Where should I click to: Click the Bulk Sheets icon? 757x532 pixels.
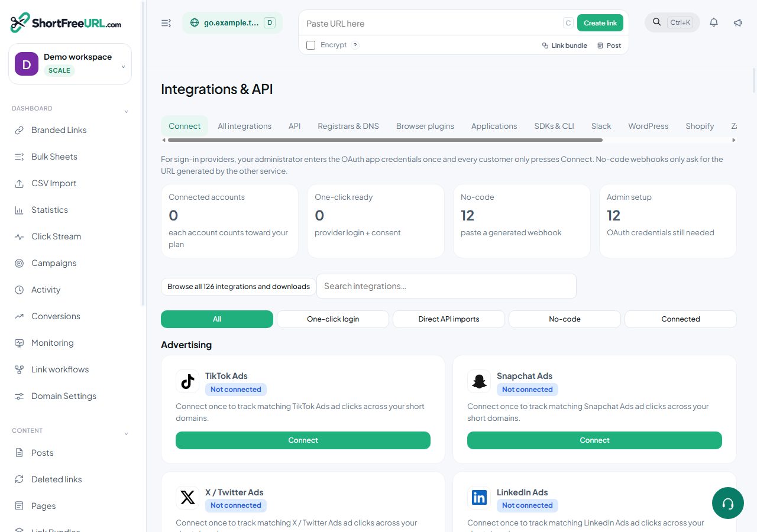click(x=20, y=157)
